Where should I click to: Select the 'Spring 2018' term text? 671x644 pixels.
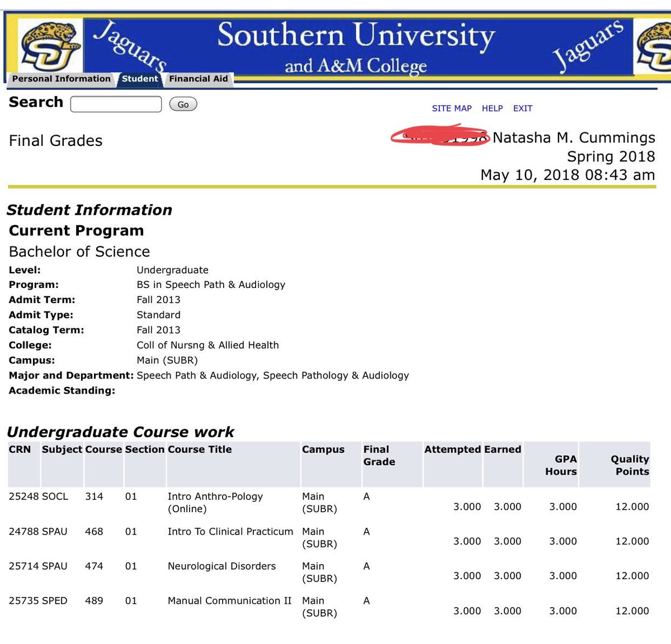coord(611,157)
